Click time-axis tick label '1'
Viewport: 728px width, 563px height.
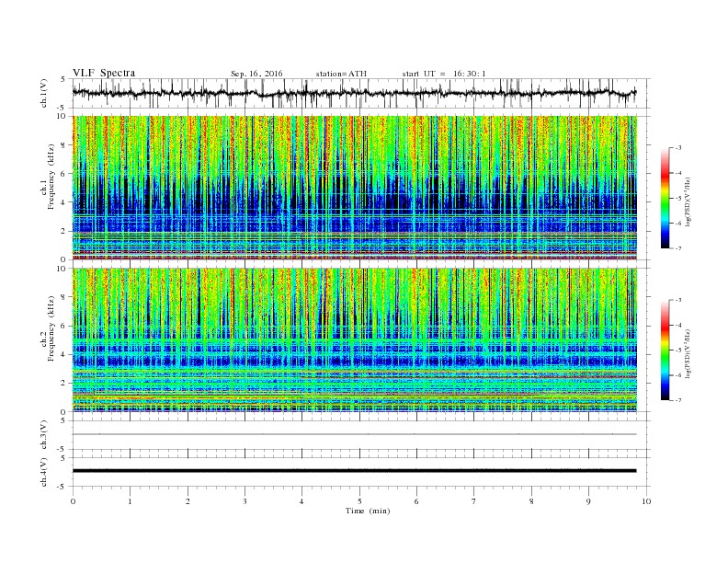coord(130,501)
